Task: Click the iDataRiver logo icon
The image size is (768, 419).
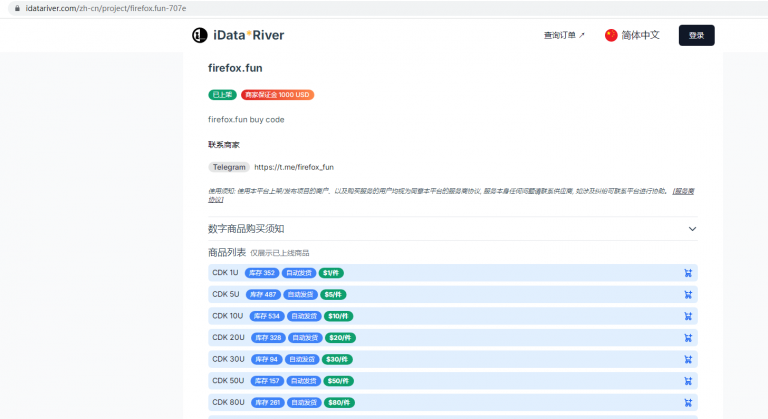Action: coord(199,35)
